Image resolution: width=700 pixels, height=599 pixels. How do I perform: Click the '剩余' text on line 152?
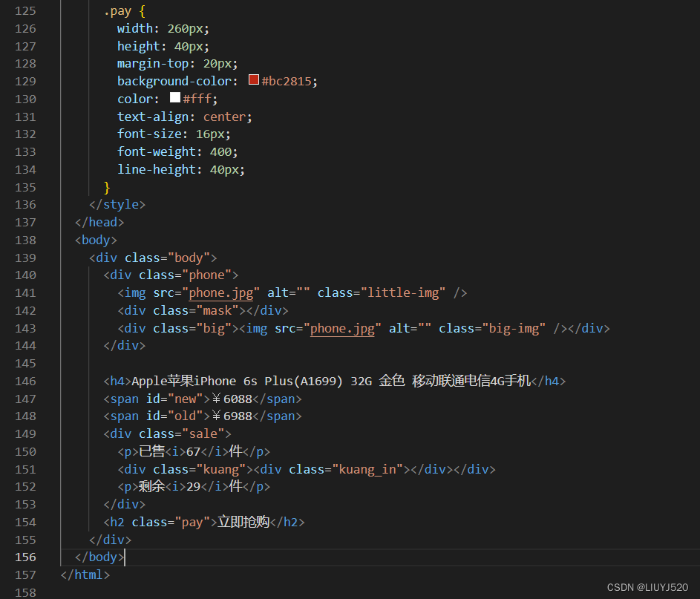151,486
